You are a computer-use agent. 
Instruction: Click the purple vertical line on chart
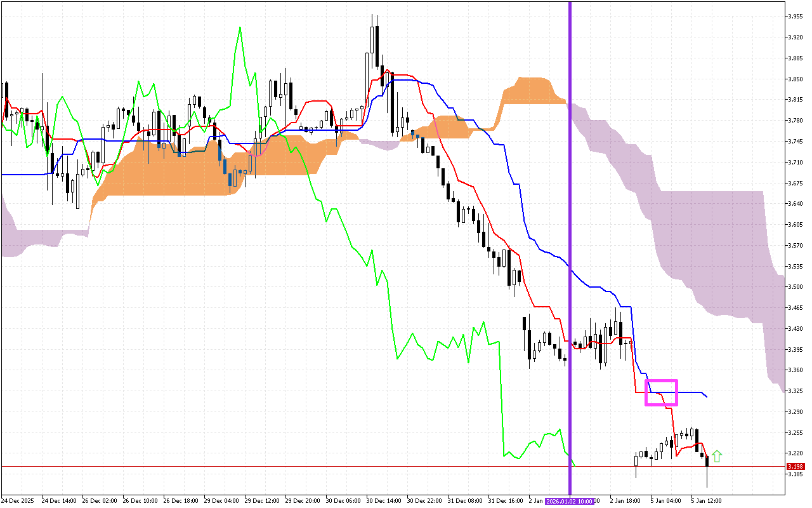[570, 190]
